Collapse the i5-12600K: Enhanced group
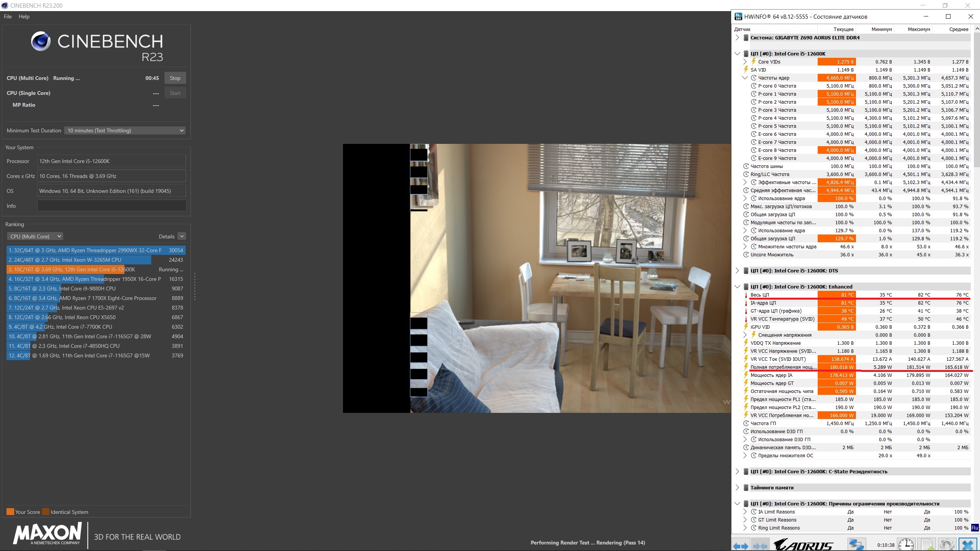The height and width of the screenshot is (551, 980). (737, 287)
